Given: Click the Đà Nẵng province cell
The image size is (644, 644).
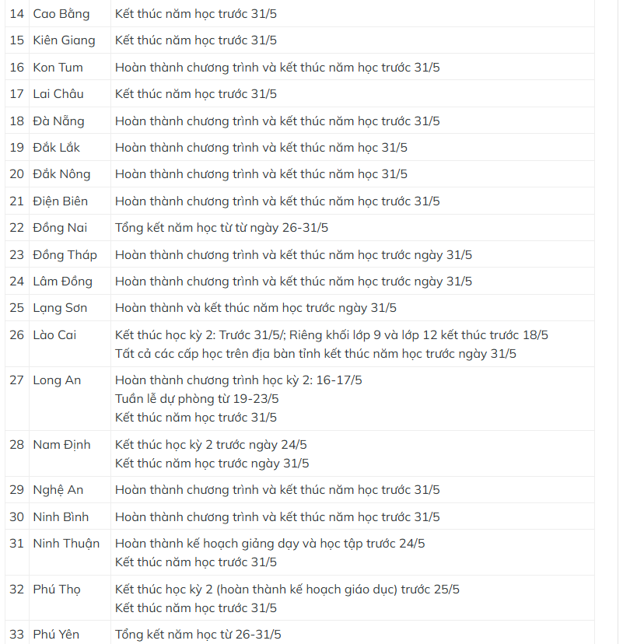Looking at the screenshot, I should point(58,121).
